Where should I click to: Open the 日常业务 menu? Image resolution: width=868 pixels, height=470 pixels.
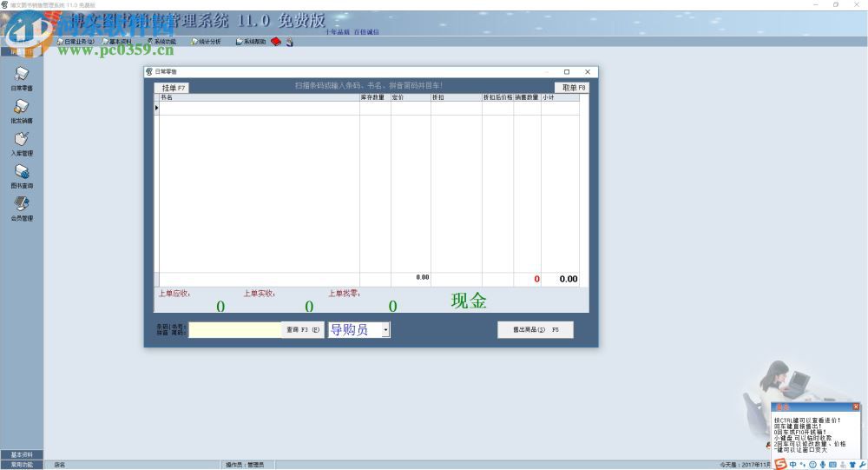76,42
